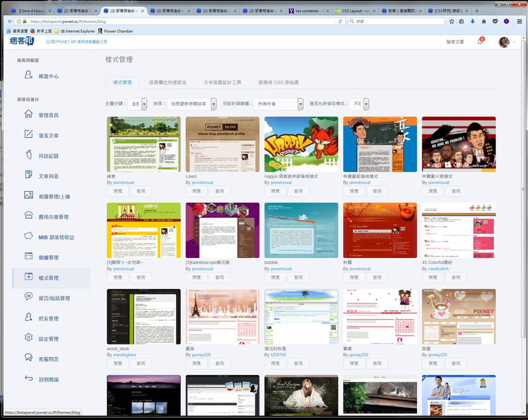The height and width of the screenshot is (420, 528).
Task: Open the Flower Chamber bookmark
Action: click(115, 31)
